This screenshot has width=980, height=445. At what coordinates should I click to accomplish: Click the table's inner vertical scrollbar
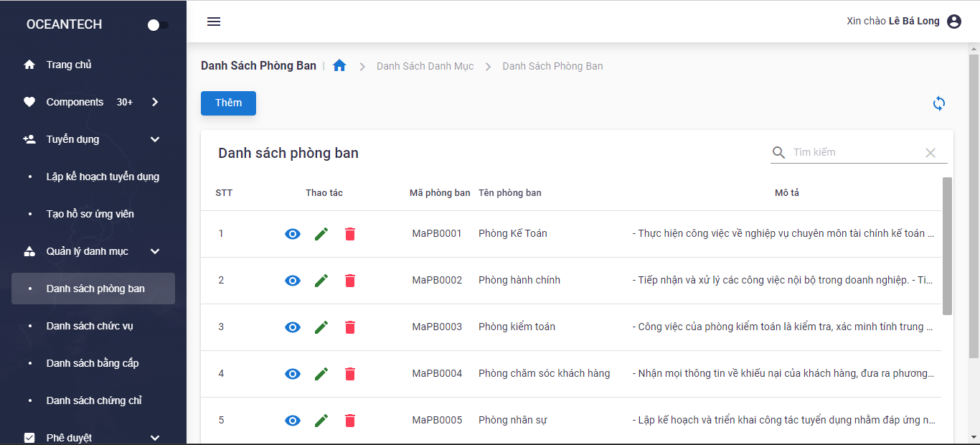947,246
